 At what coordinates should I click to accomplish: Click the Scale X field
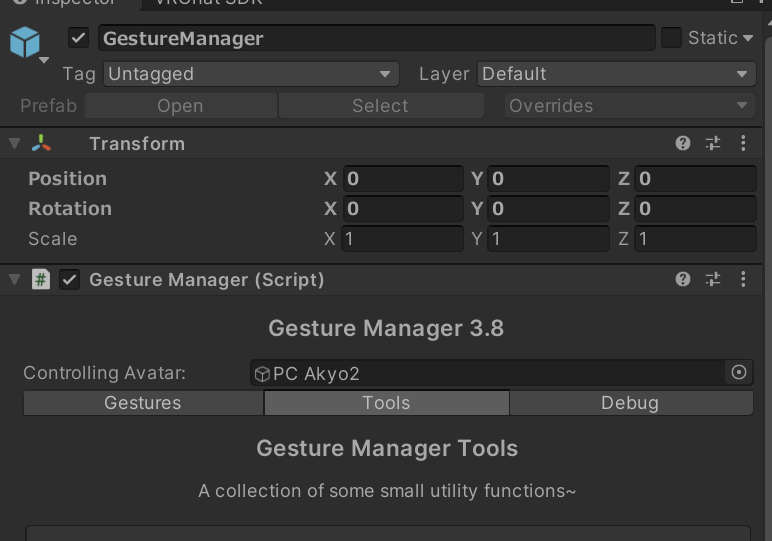403,239
